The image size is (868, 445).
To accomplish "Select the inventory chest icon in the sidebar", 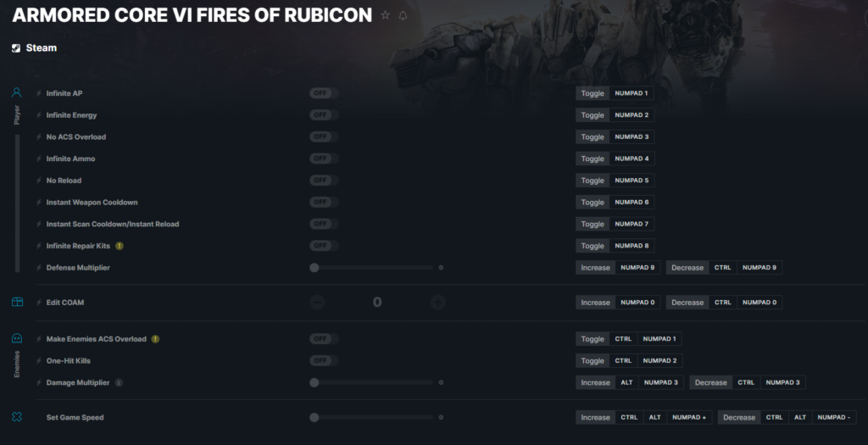I will (17, 303).
